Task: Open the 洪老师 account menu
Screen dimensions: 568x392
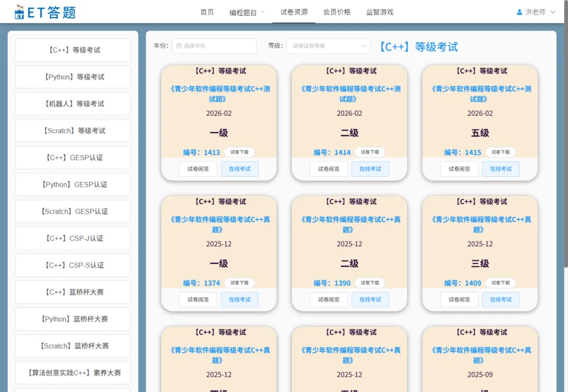Action: 535,11
